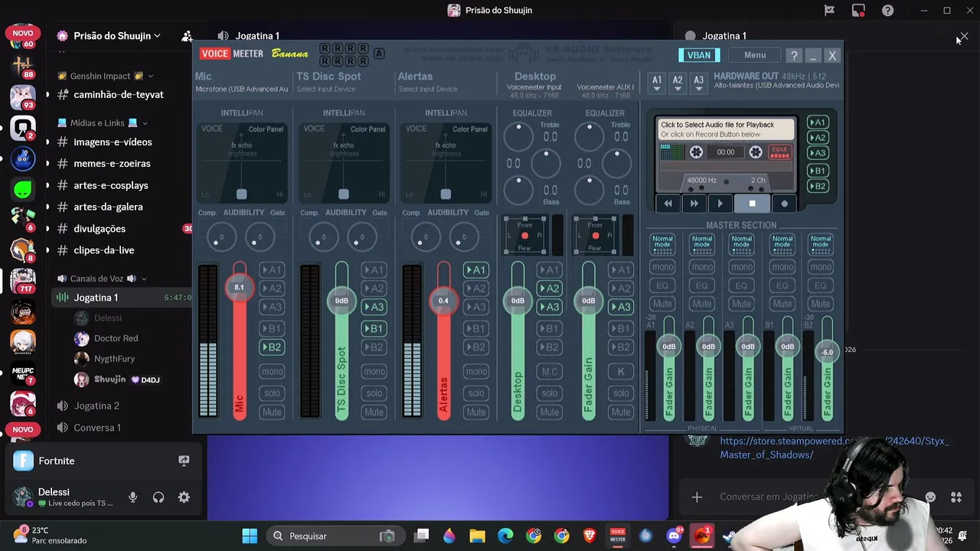Open Styx Master of Shadows Steam link
The image size is (980, 551).
[834, 448]
